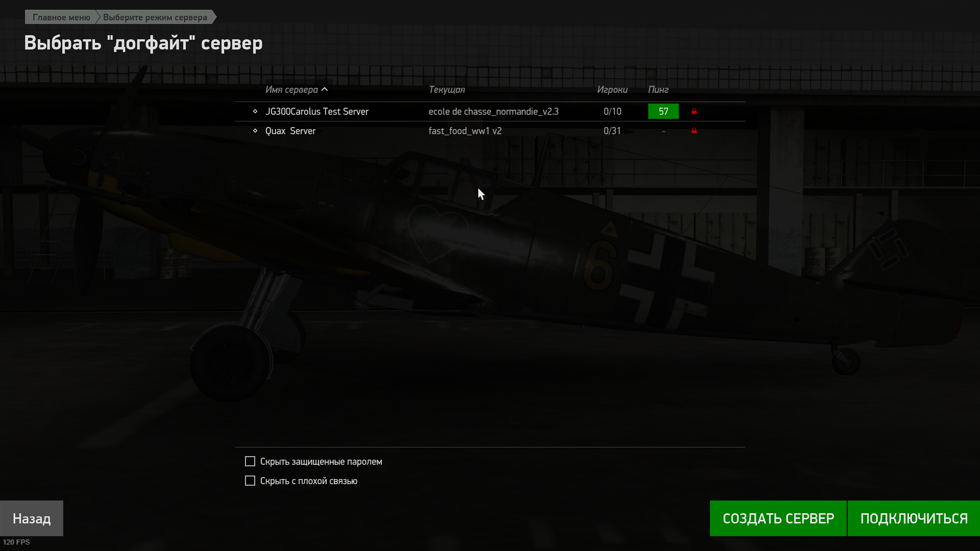Image resolution: width=980 pixels, height=551 pixels.
Task: Click the diamond icon beside JG300Carolus Test Server
Action: (255, 111)
